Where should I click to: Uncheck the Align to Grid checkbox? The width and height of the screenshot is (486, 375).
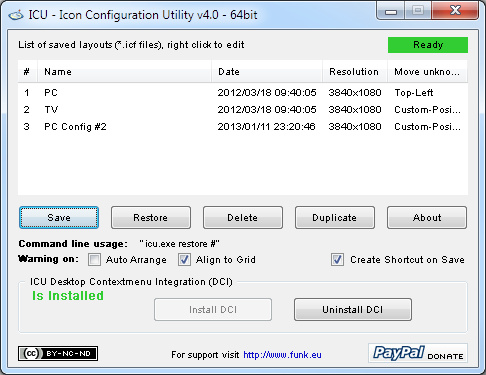(184, 260)
